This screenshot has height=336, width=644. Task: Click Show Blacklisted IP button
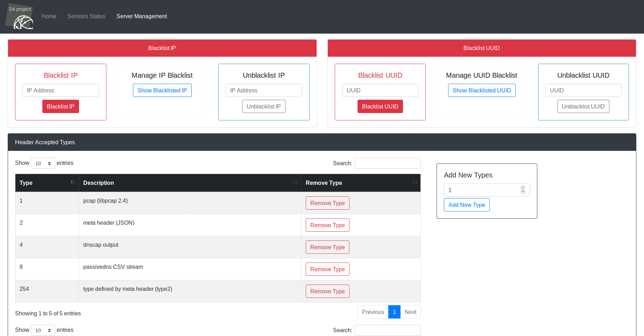coord(162,90)
